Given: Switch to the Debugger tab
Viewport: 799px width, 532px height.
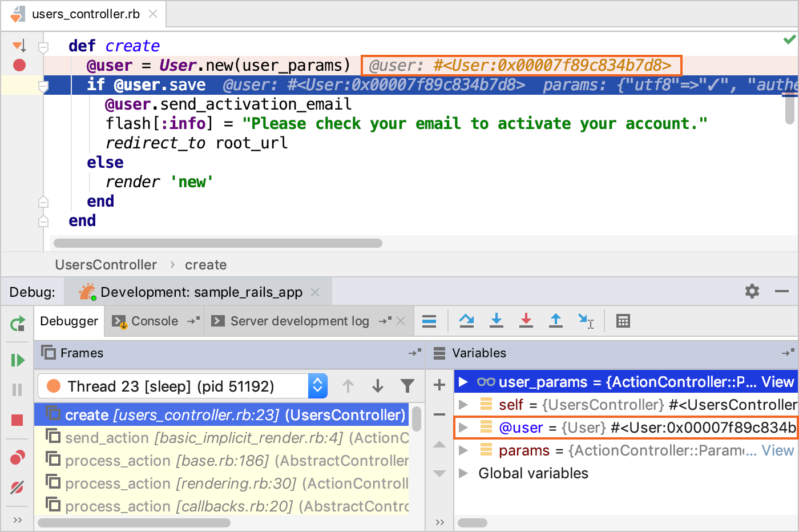Looking at the screenshot, I should (x=69, y=321).
